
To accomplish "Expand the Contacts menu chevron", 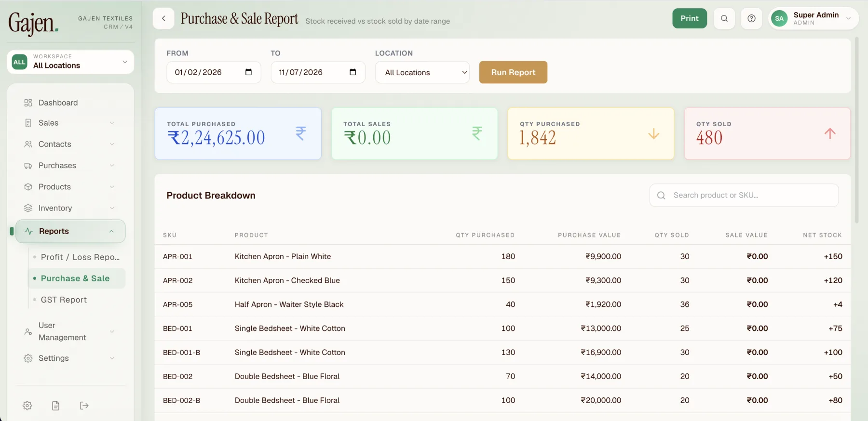I will [x=112, y=144].
